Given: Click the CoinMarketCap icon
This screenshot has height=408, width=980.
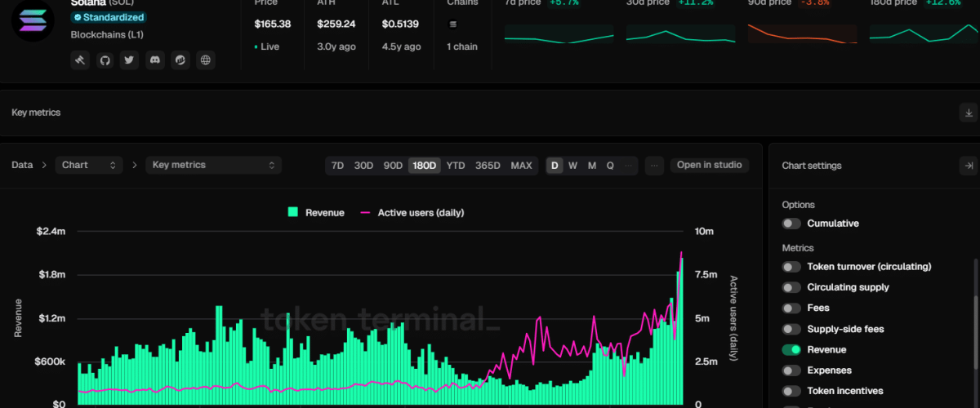Looking at the screenshot, I should [x=180, y=60].
